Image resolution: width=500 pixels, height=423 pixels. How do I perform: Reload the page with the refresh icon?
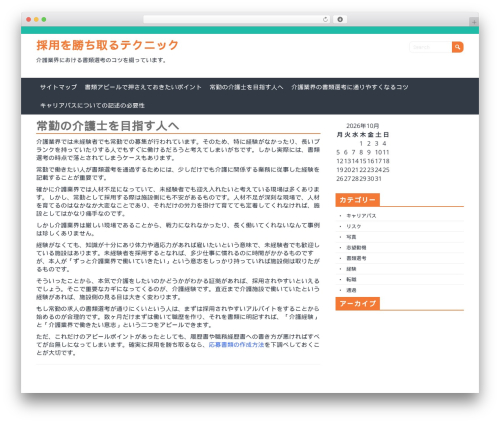(325, 19)
